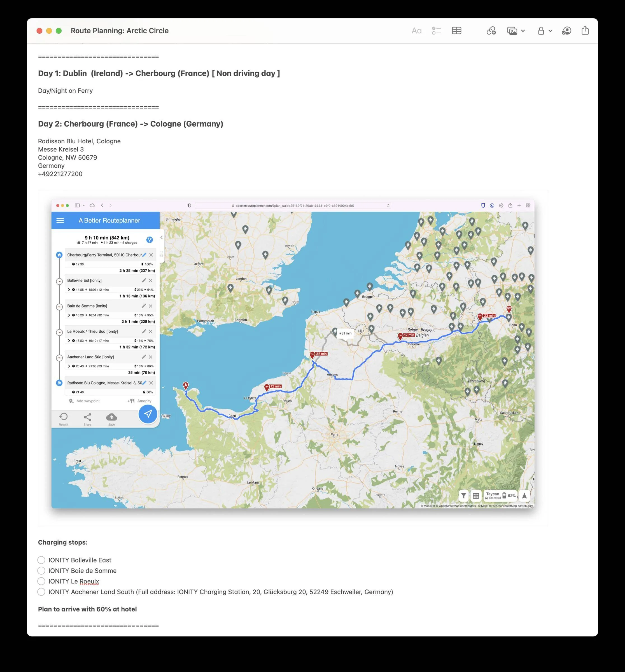Open the Aa text format menu
Image resolution: width=625 pixels, height=672 pixels.
point(416,31)
